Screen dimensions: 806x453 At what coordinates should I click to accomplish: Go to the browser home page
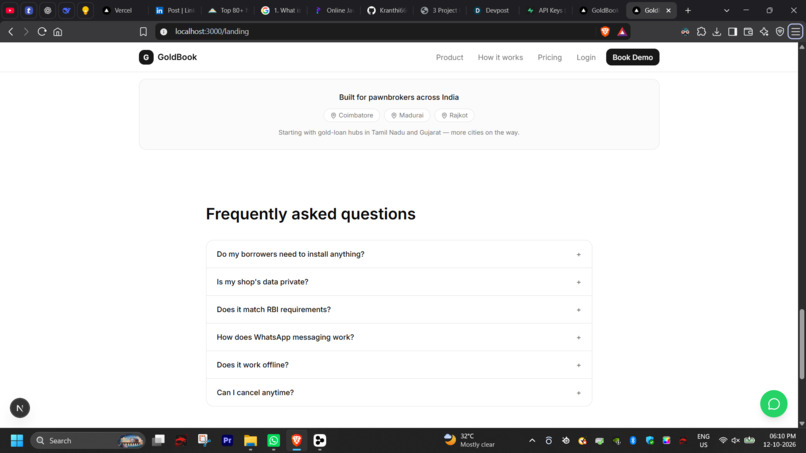pos(58,31)
